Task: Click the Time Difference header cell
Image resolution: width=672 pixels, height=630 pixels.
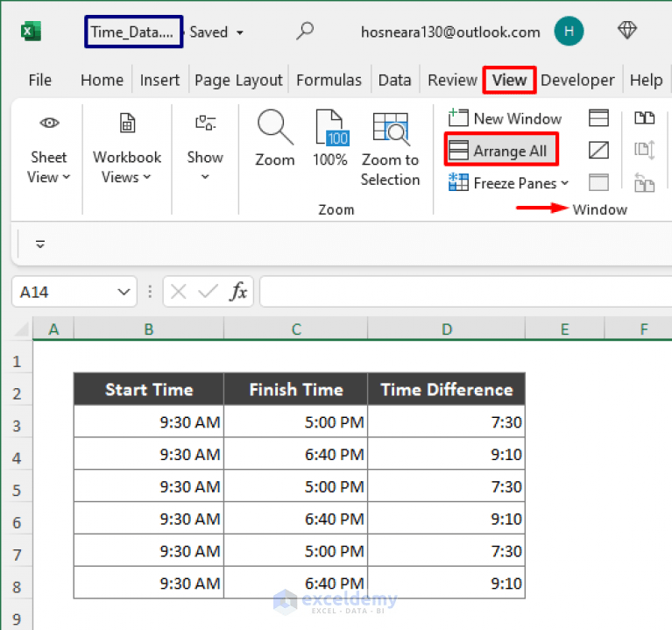Action: pos(447,389)
